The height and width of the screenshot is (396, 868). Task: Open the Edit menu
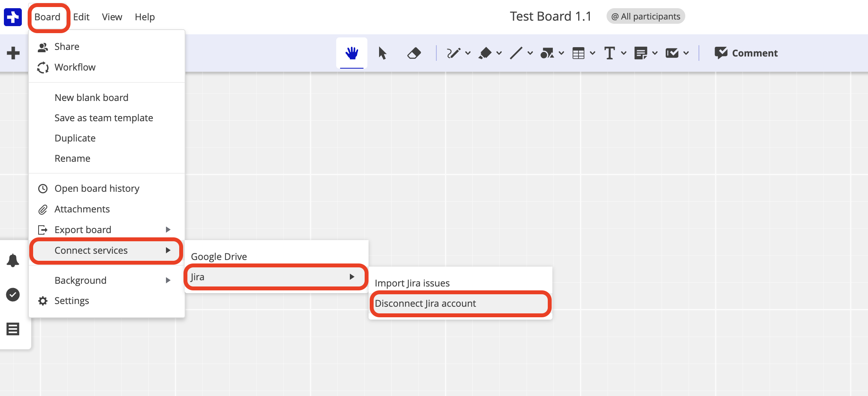coord(81,17)
